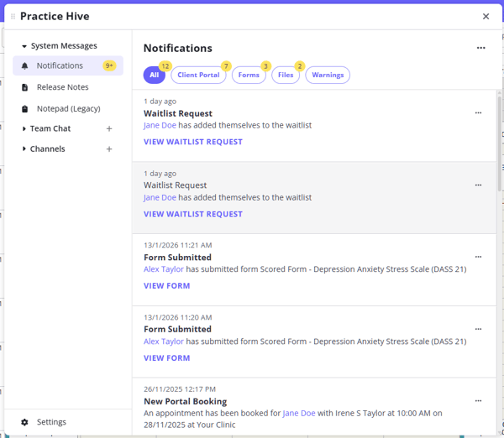Image resolution: width=504 pixels, height=438 pixels.
Task: Click the Settings gear icon
Action: 24,422
